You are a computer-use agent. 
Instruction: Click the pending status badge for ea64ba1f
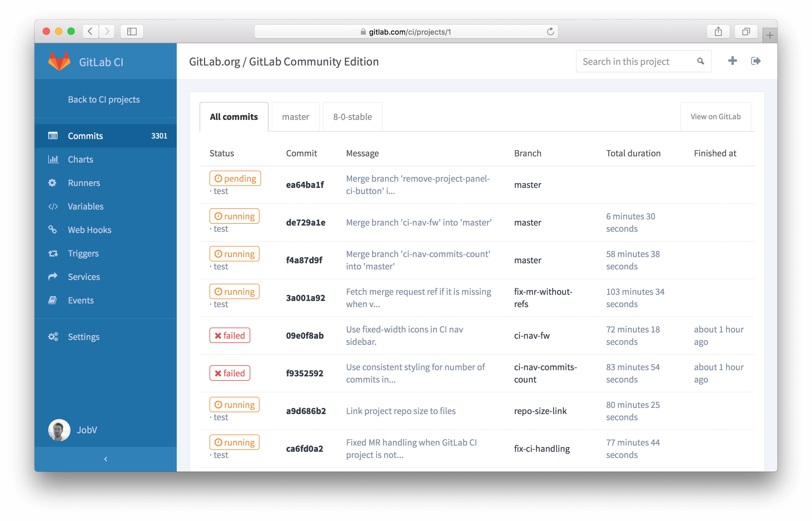click(234, 178)
